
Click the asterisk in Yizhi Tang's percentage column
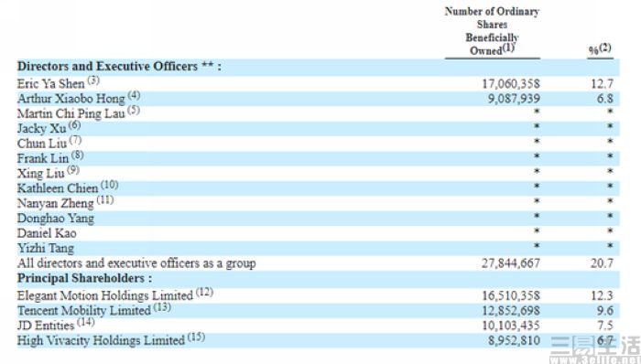(x=610, y=246)
